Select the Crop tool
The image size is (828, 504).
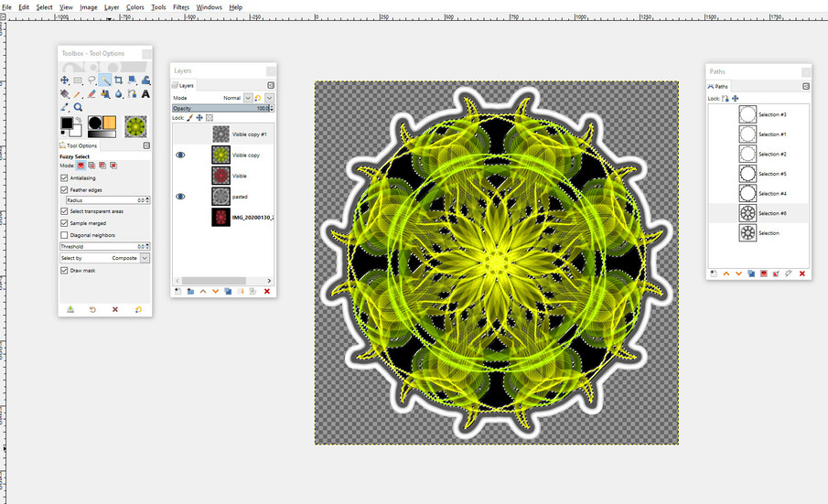pyautogui.click(x=118, y=80)
